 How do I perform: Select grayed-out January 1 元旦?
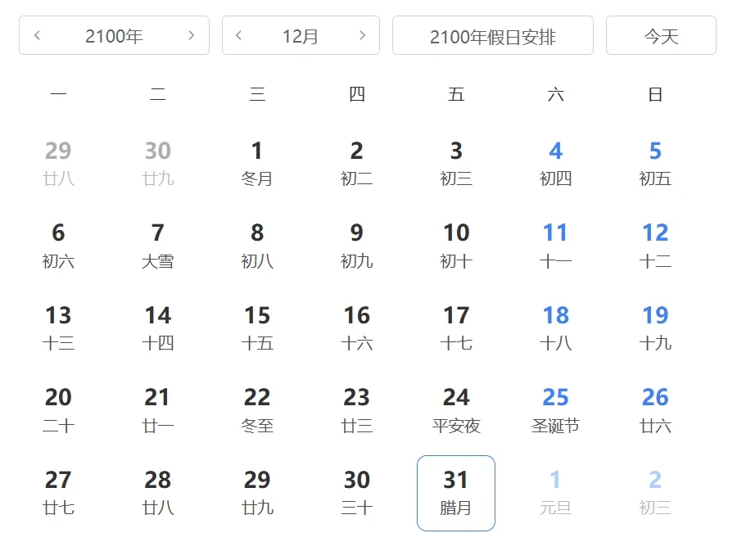555,493
